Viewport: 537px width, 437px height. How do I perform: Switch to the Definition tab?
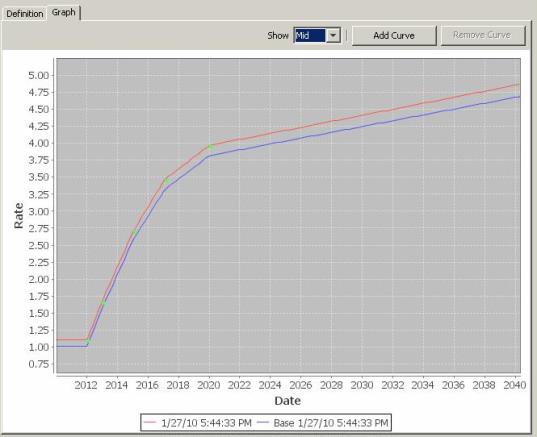[25, 14]
